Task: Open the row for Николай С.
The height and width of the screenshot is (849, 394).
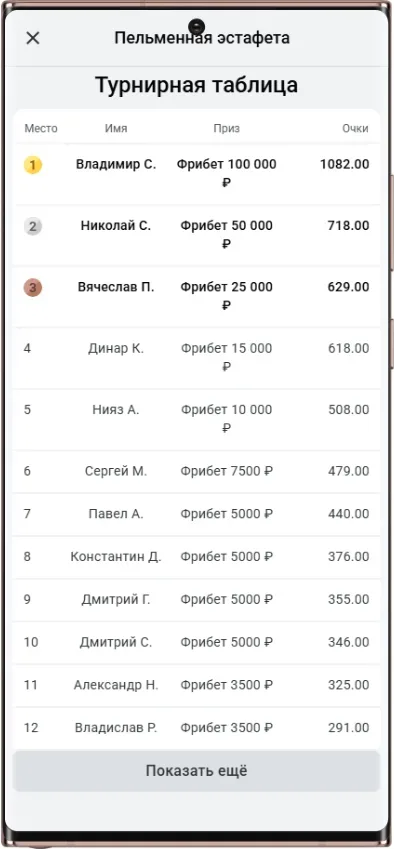Action: click(196, 236)
